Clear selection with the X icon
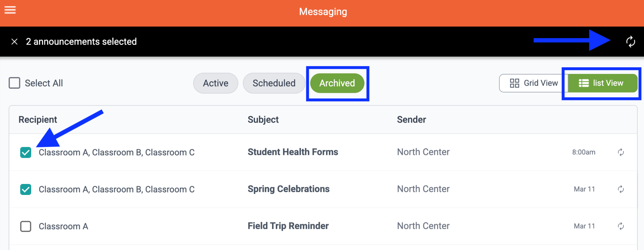The width and height of the screenshot is (644, 250). tap(14, 42)
